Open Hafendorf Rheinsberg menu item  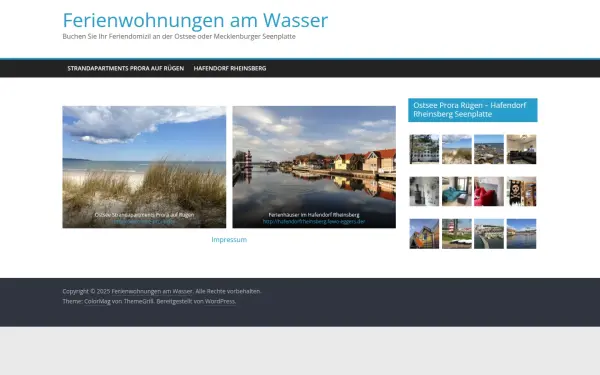click(230, 68)
